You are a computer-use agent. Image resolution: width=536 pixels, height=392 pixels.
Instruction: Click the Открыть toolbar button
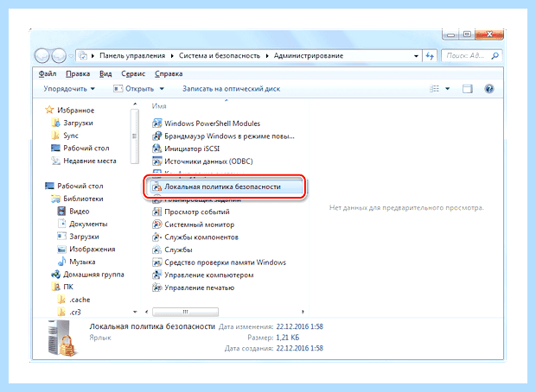coord(134,89)
